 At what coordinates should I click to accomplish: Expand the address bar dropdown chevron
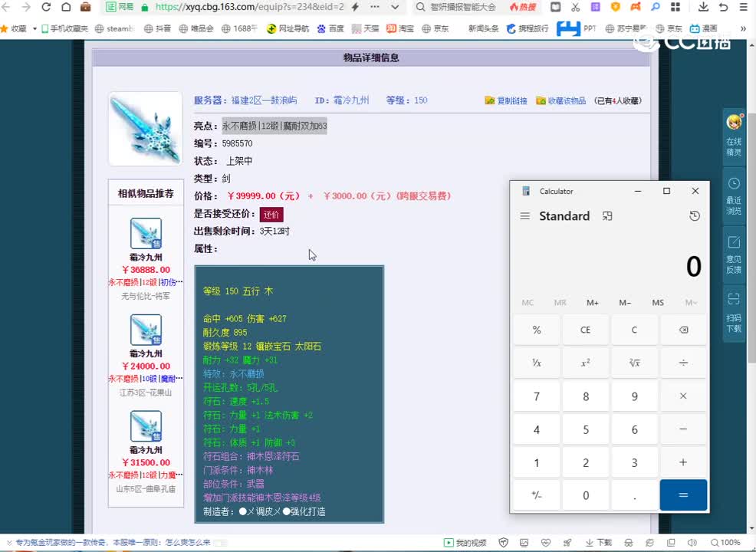coord(395,7)
